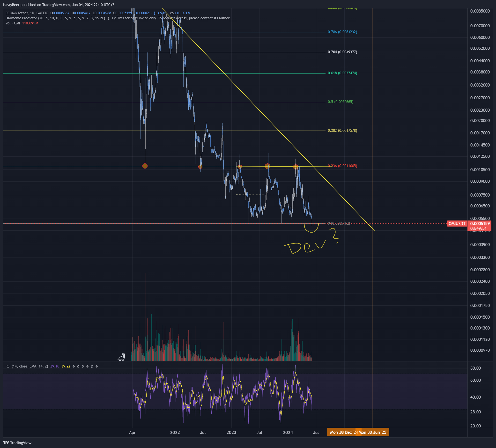The width and height of the screenshot is (496, 448).
Task: Click the 03:49:51 bar countdown timer
Action: 478,228
